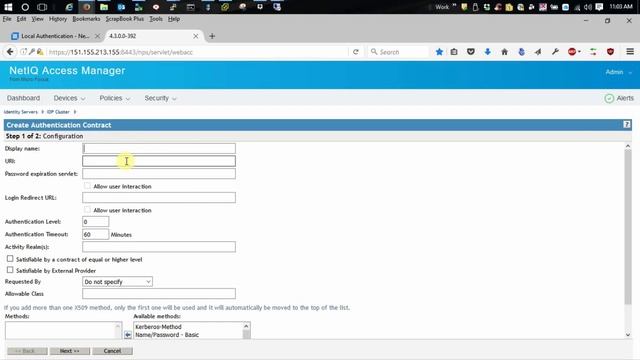Click the scroll-down arrow of the form

tap(628, 335)
